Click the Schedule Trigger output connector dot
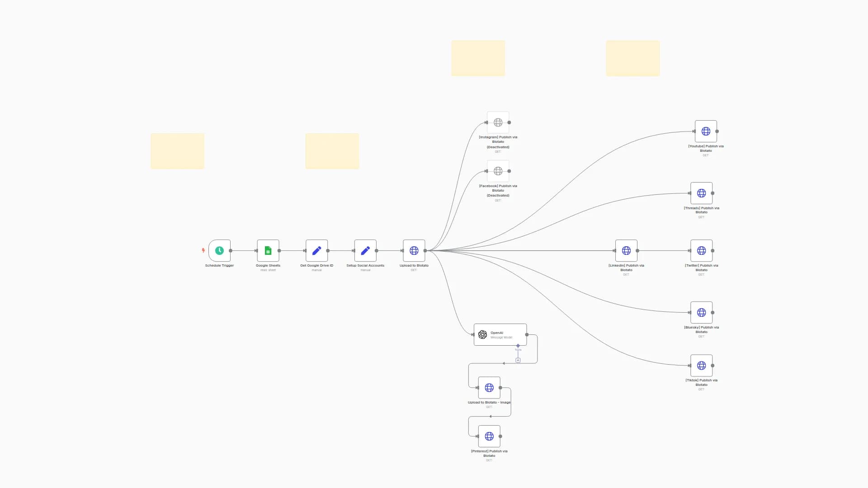This screenshot has width=868, height=488. (231, 250)
